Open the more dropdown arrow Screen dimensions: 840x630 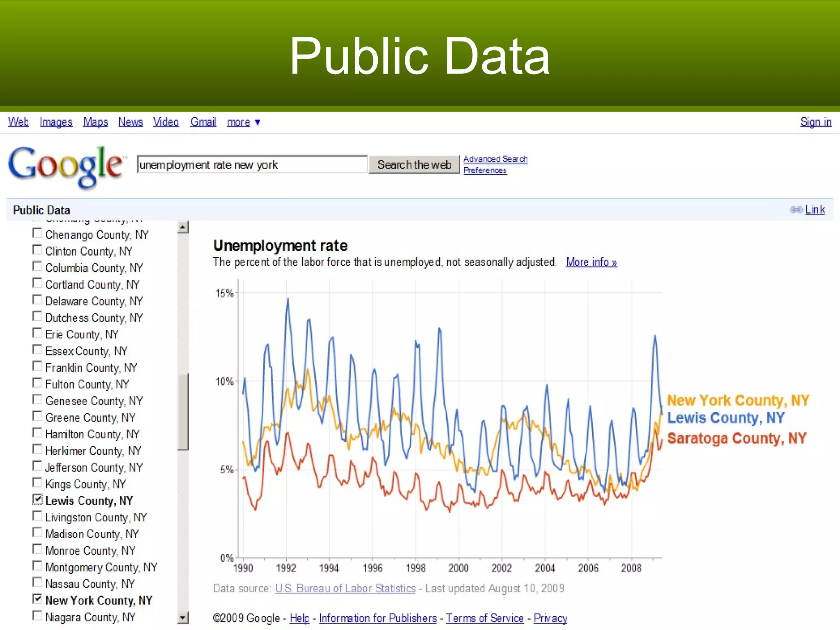[258, 122]
